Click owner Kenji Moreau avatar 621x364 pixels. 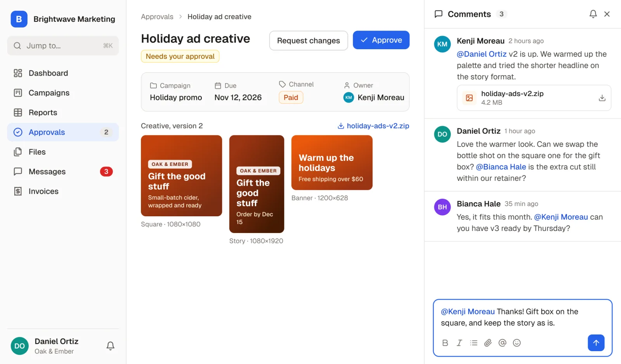click(349, 98)
